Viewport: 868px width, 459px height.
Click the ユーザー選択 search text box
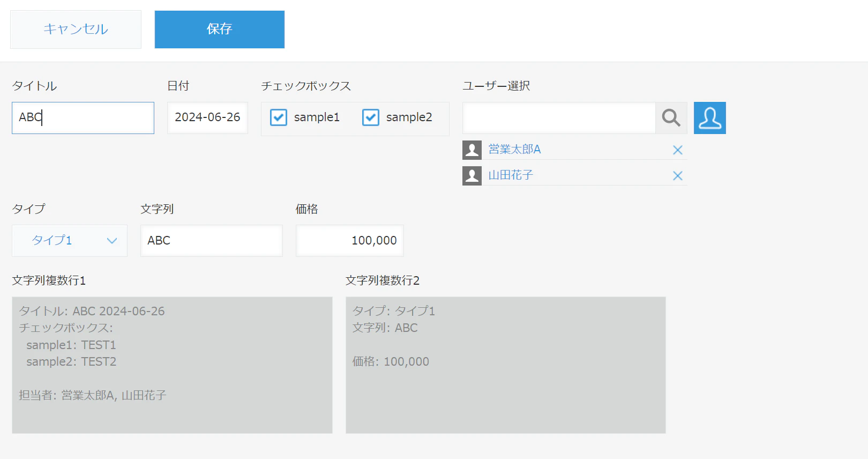coord(559,118)
